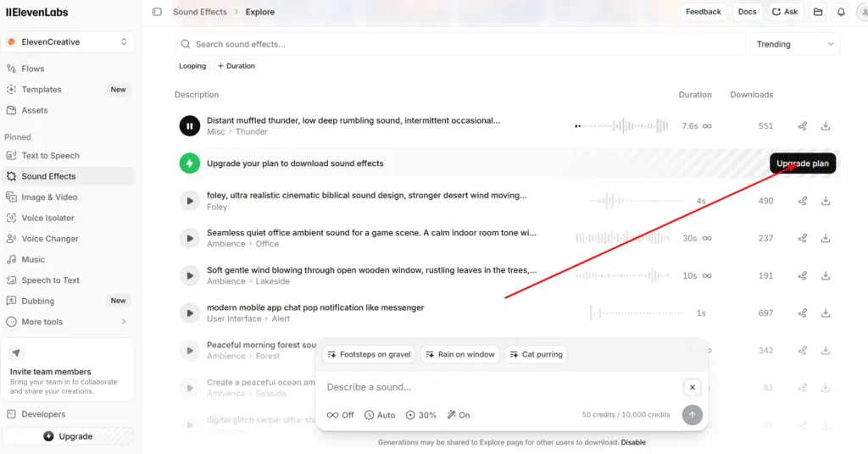Toggle looping Off in the generator
Image resolution: width=868 pixels, height=454 pixels.
(340, 415)
